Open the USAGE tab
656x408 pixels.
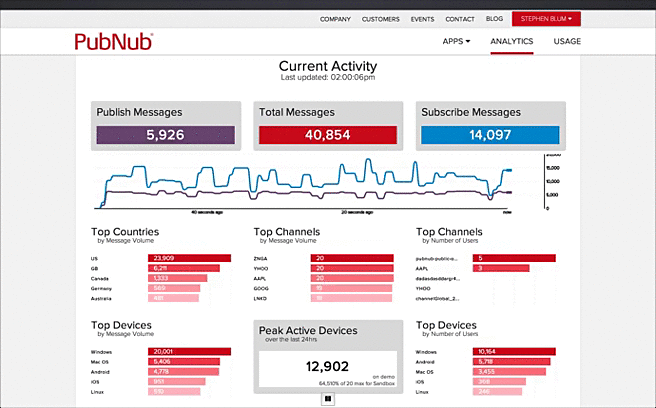tap(567, 41)
